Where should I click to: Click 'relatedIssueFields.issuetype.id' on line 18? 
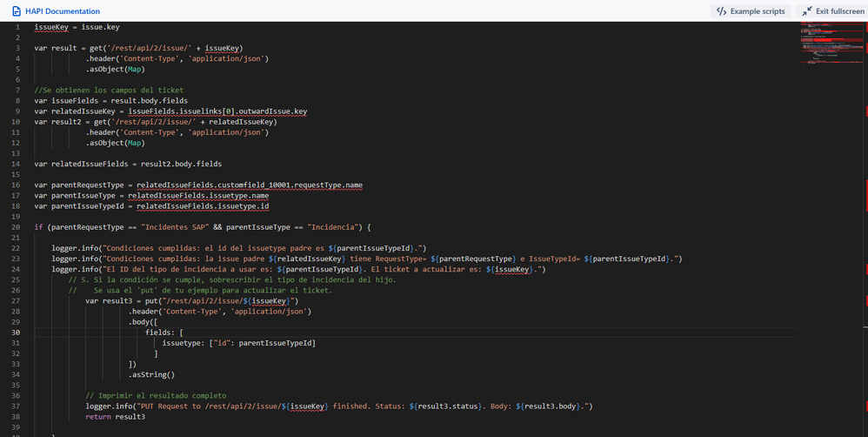coord(203,206)
